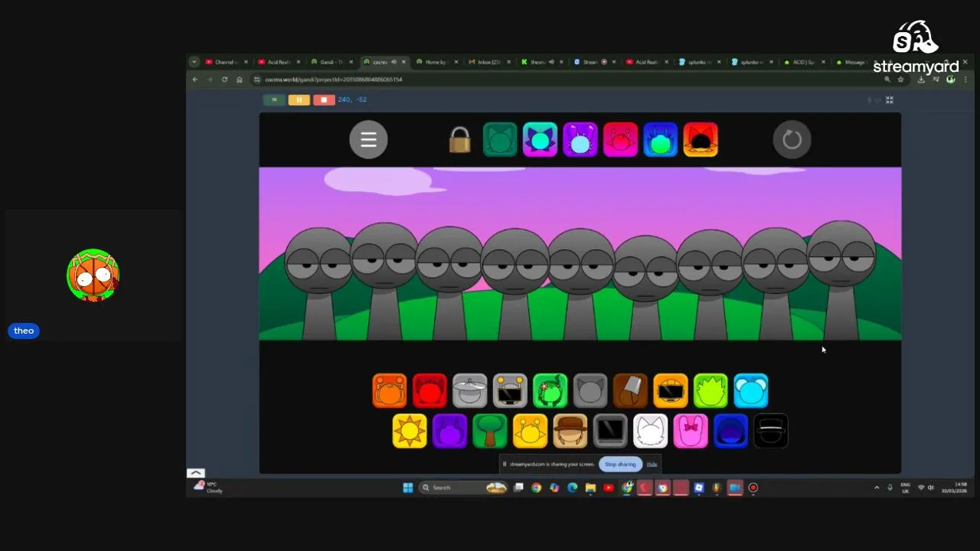Pick the green tree character icon
The height and width of the screenshot is (551, 980).
pos(490,431)
